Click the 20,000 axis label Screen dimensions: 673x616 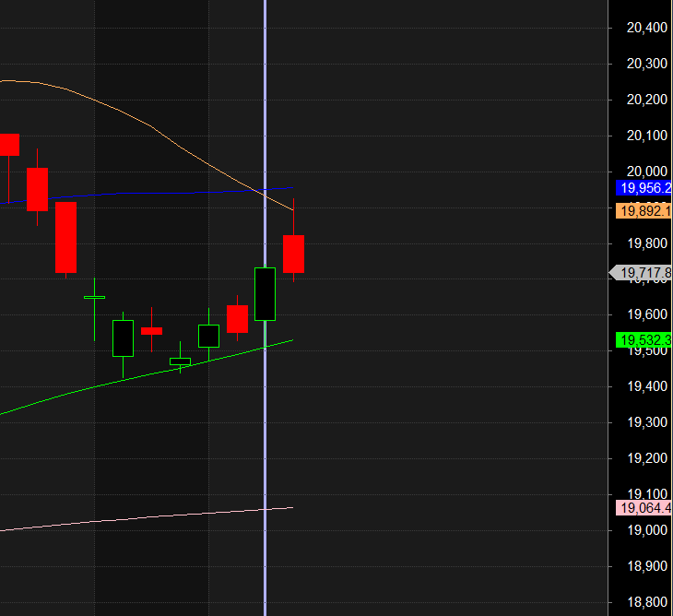click(647, 172)
